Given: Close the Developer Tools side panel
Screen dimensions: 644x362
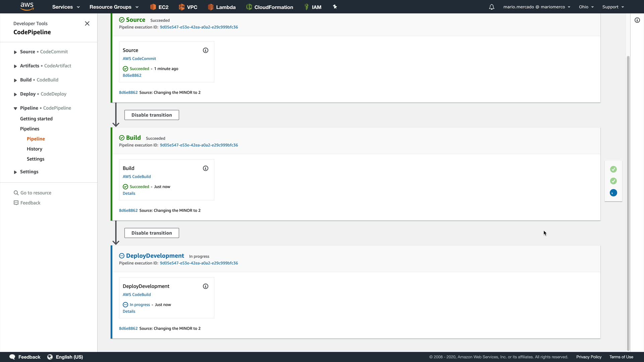Looking at the screenshot, I should 87,23.
